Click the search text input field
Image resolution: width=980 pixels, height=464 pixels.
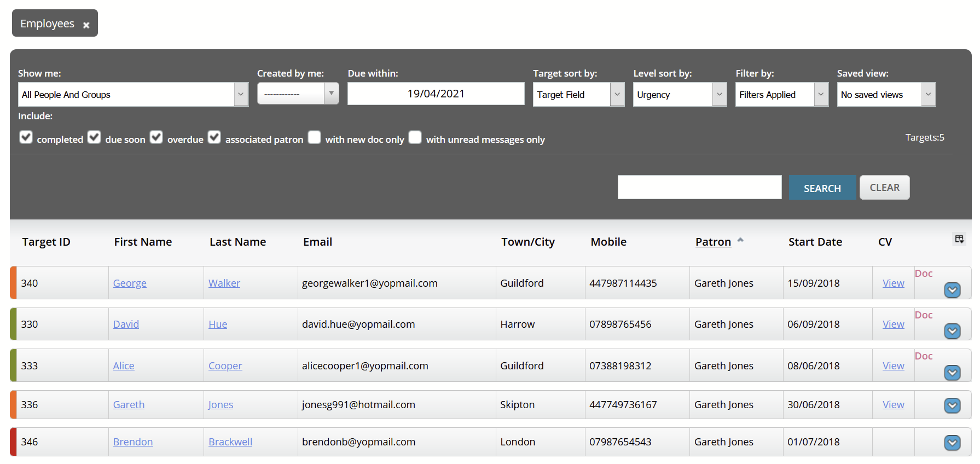699,187
